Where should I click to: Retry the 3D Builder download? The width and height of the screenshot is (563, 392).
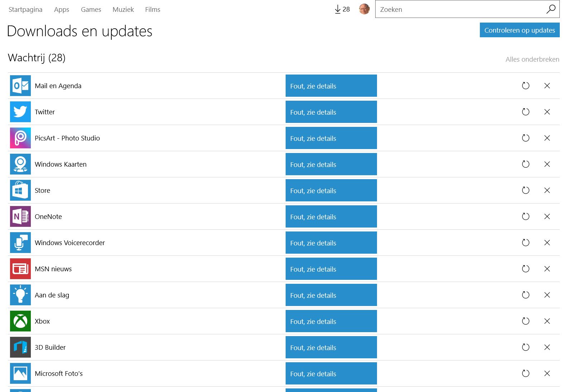[526, 347]
